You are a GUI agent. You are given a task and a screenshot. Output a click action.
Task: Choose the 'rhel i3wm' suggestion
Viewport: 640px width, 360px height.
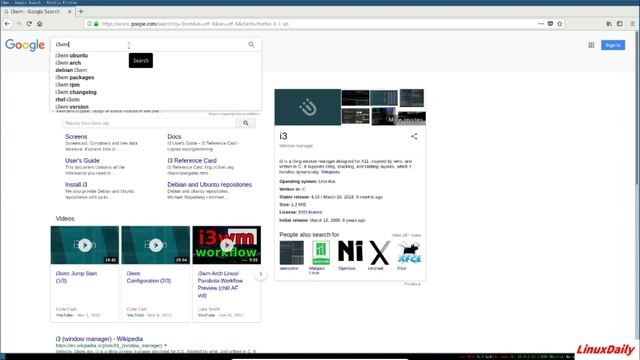[67, 100]
